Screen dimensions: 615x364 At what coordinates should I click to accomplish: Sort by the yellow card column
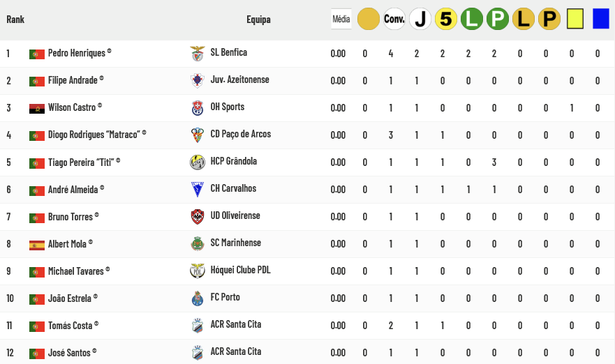pos(575,19)
